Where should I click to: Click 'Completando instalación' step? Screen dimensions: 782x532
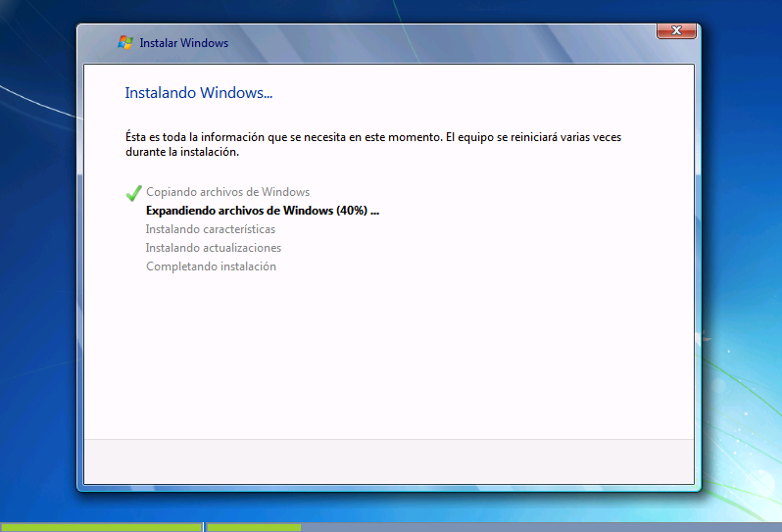(x=211, y=266)
